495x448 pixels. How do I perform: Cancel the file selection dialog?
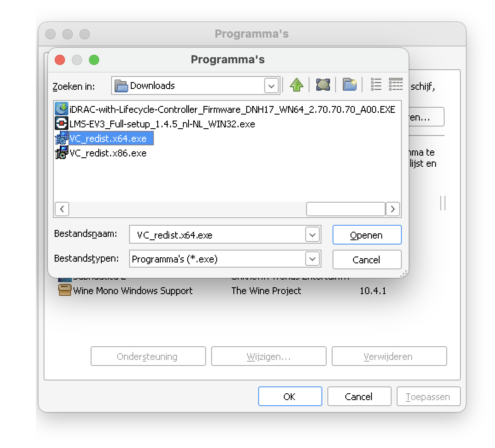click(367, 259)
